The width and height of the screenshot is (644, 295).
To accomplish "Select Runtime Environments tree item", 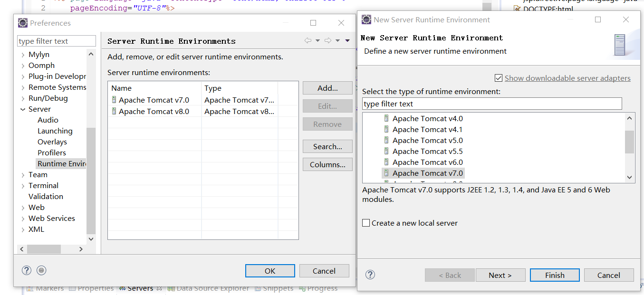I will 61,164.
